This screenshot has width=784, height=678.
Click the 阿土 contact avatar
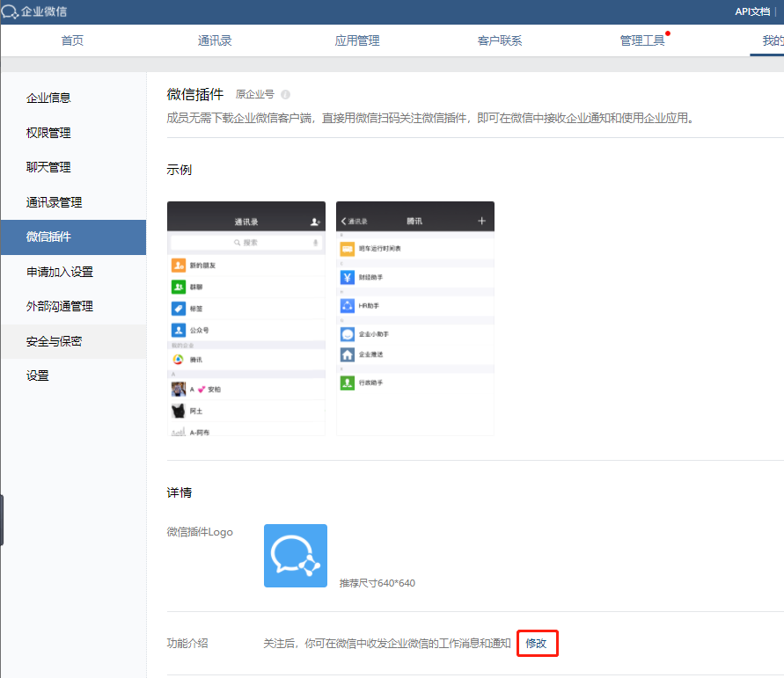(x=179, y=412)
